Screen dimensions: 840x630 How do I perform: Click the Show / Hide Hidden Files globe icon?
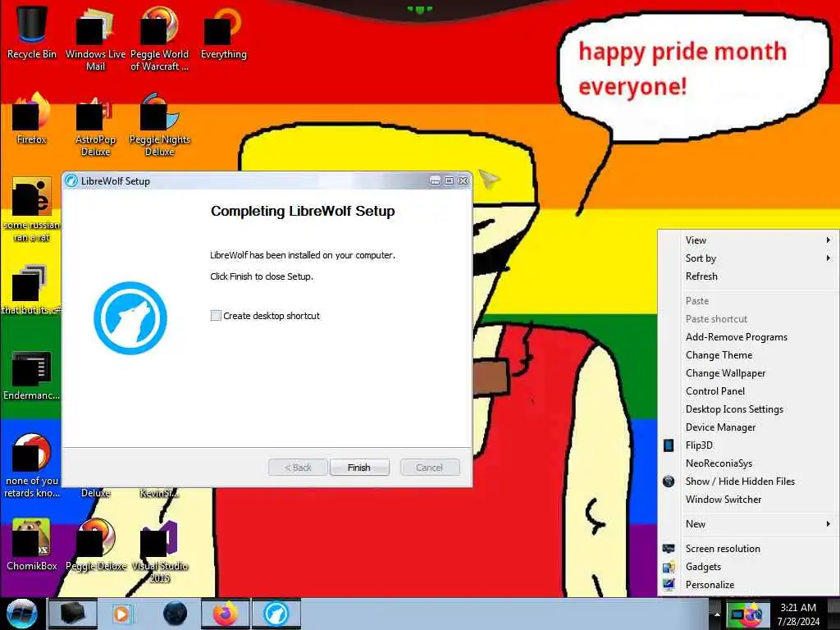click(669, 481)
